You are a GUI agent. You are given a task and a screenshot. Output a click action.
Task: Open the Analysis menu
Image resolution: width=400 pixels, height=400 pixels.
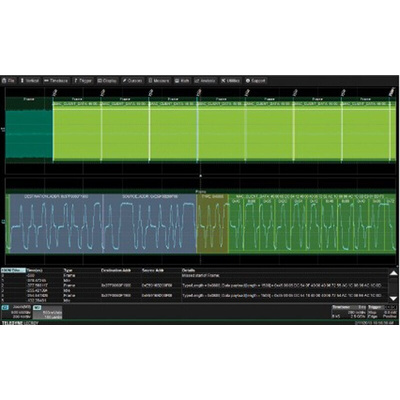click(205, 81)
